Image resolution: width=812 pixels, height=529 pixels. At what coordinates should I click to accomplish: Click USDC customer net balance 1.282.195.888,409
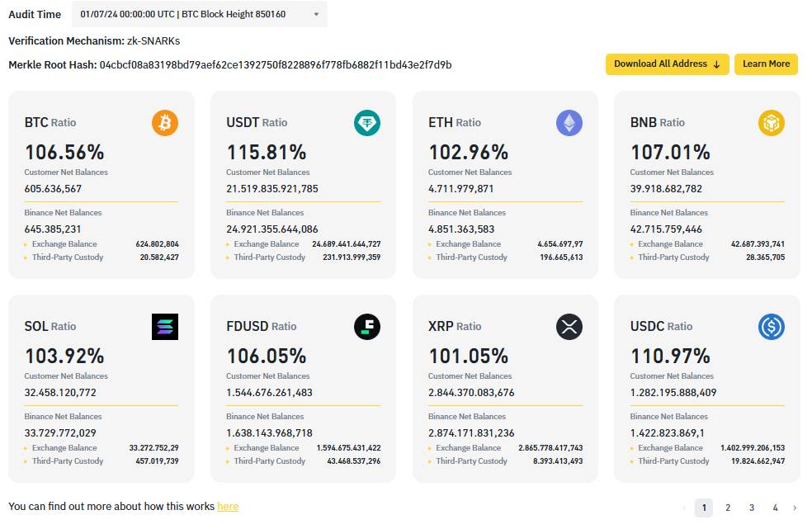(x=673, y=393)
